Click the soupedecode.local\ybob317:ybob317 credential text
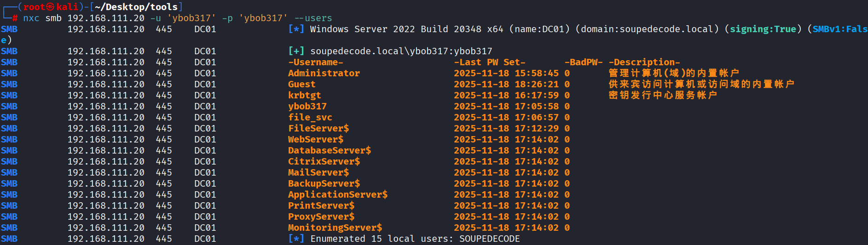 401,51
